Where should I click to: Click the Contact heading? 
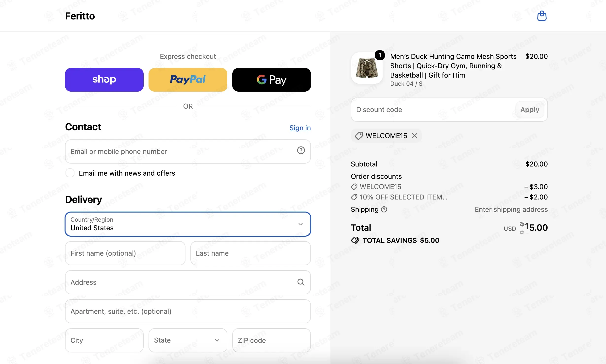coord(83,127)
